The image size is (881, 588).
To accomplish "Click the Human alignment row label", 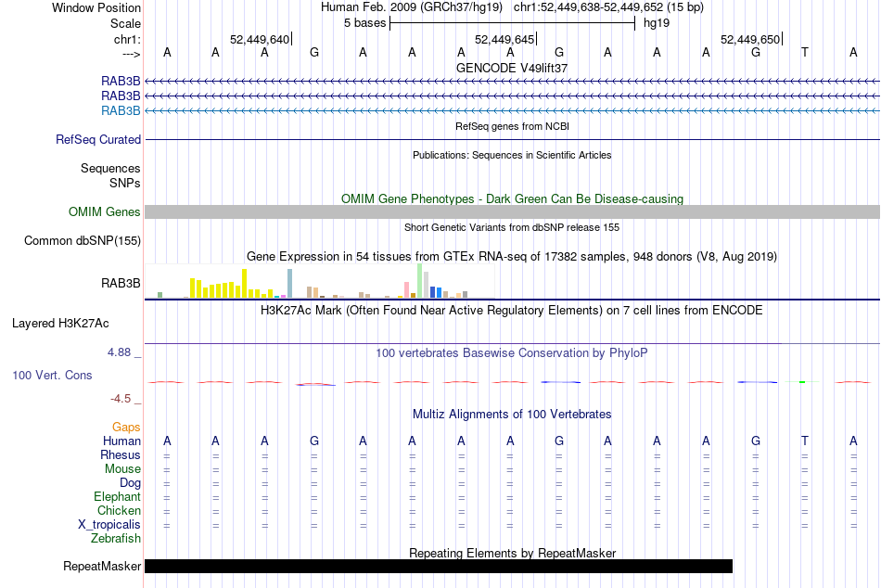I will click(121, 441).
